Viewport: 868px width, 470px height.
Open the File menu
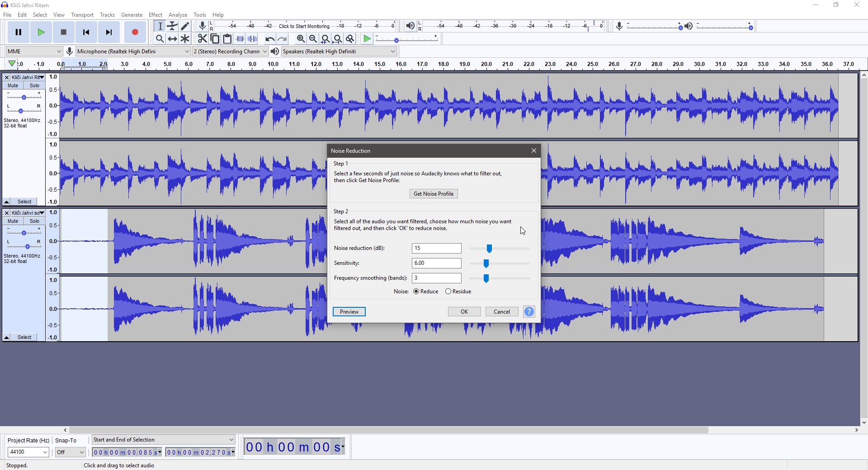(x=7, y=14)
